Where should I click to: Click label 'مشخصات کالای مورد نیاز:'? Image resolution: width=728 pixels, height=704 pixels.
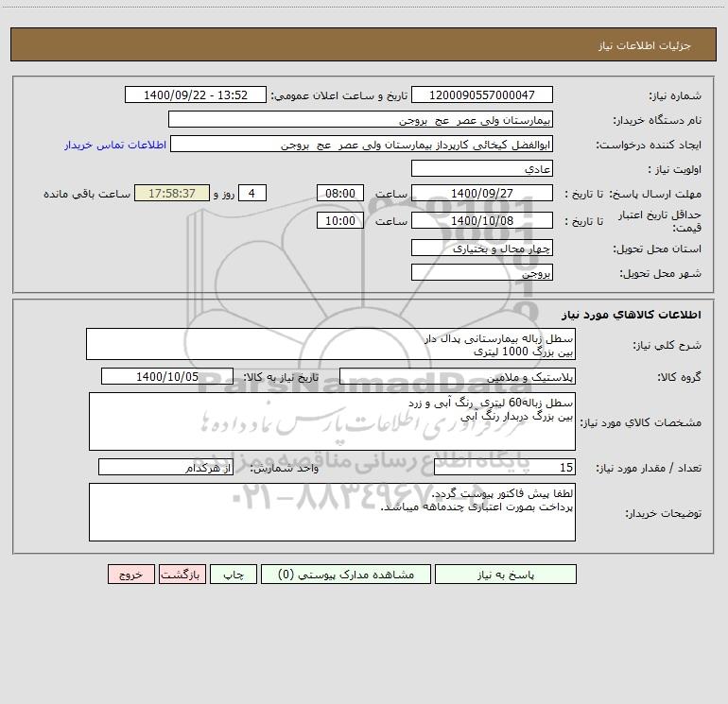[x=641, y=422]
